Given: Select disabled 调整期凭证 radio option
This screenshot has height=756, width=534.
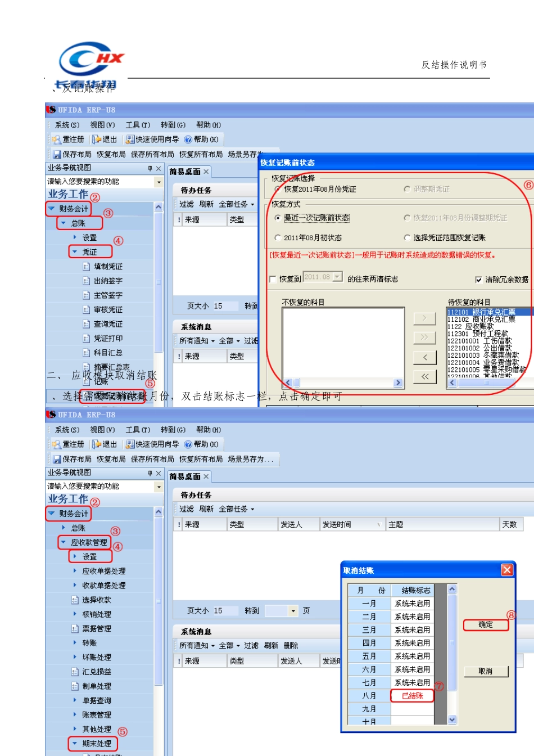Looking at the screenshot, I should [407, 190].
